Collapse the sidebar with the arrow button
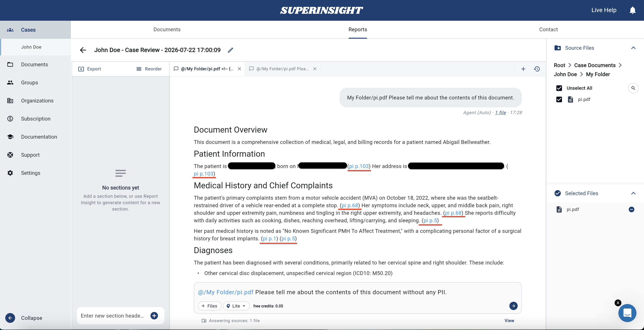 click(x=10, y=318)
